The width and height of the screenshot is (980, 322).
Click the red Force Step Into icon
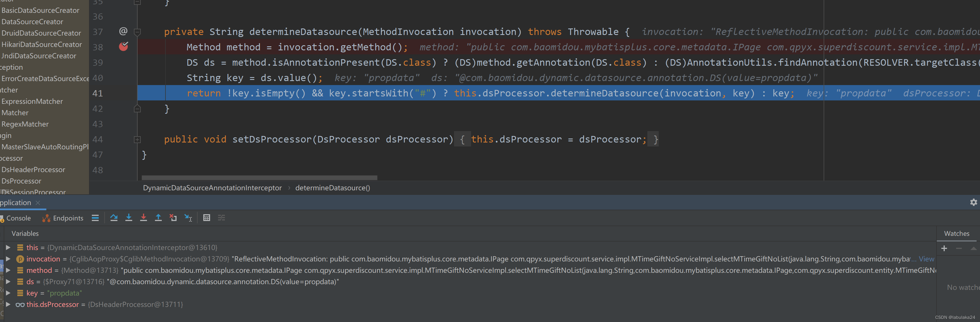click(143, 218)
